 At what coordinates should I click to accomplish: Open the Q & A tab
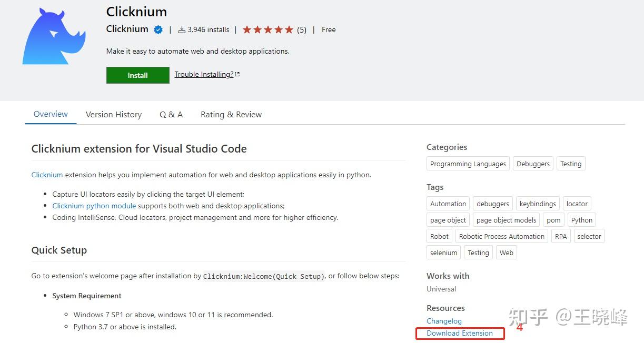pyautogui.click(x=171, y=115)
